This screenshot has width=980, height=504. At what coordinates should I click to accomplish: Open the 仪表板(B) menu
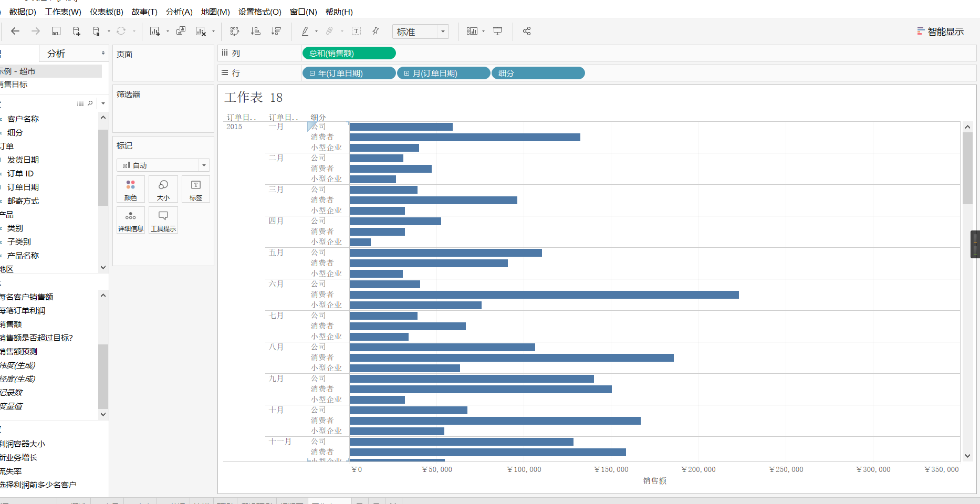click(107, 12)
